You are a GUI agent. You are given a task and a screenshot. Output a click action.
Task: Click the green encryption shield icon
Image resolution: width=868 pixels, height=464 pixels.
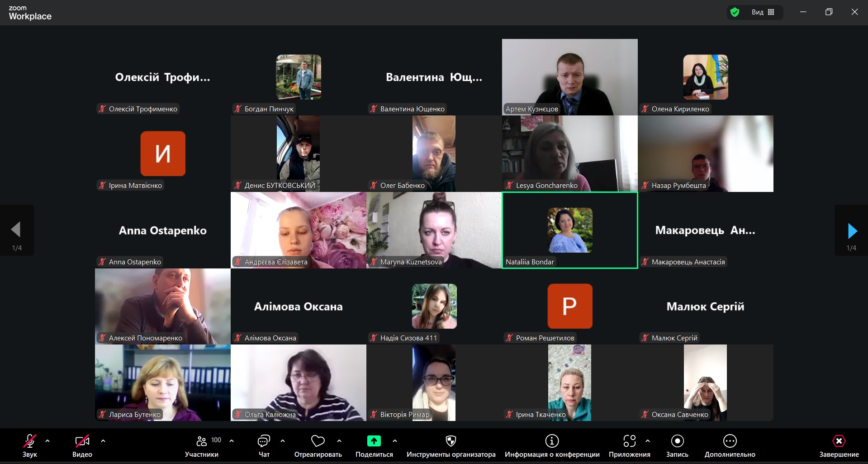click(x=735, y=12)
